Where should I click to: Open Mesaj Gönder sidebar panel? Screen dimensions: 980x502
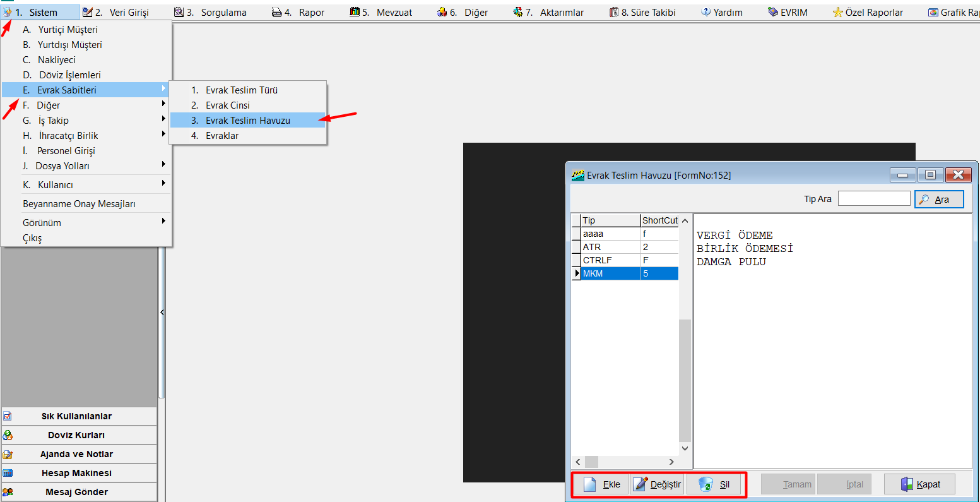78,492
